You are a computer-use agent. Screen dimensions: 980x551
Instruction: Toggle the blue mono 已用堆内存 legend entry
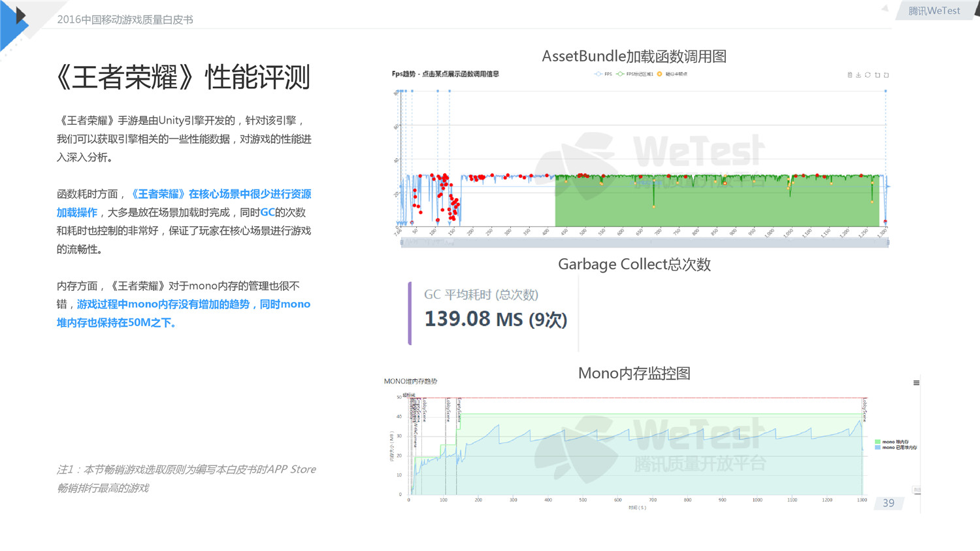[x=896, y=448]
